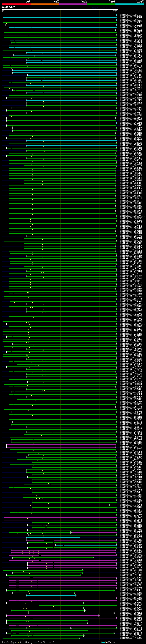
Task: Select hit label UniRef100_Q6T484
Action: pyautogui.click(x=131, y=407)
